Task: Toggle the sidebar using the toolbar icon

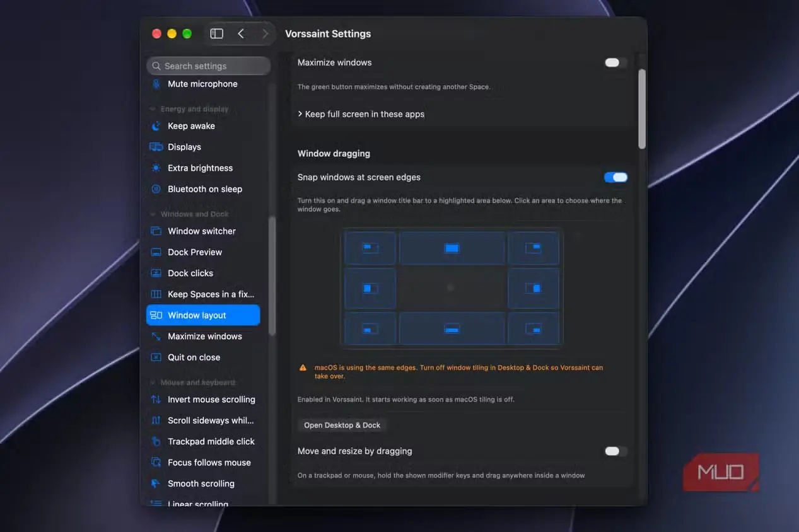Action: [x=216, y=33]
